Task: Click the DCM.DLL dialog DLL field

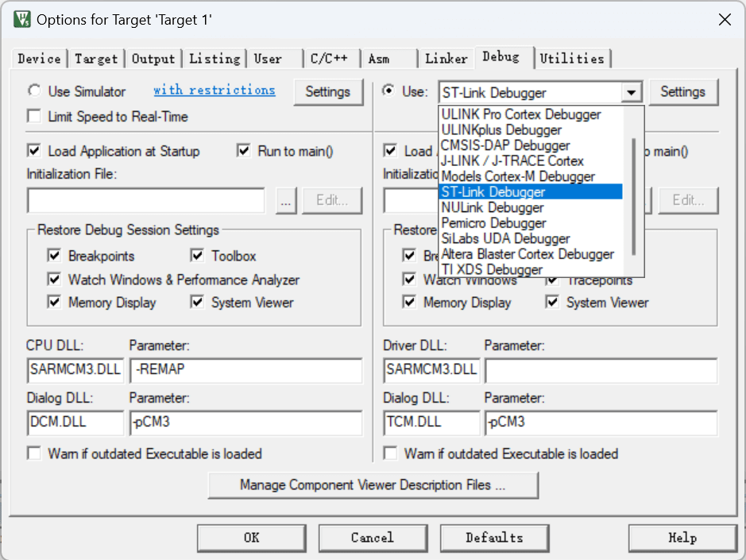Action: coord(75,423)
